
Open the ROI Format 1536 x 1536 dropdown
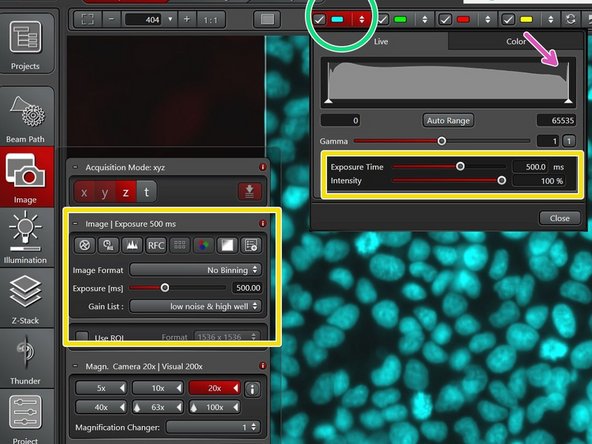coord(227,337)
